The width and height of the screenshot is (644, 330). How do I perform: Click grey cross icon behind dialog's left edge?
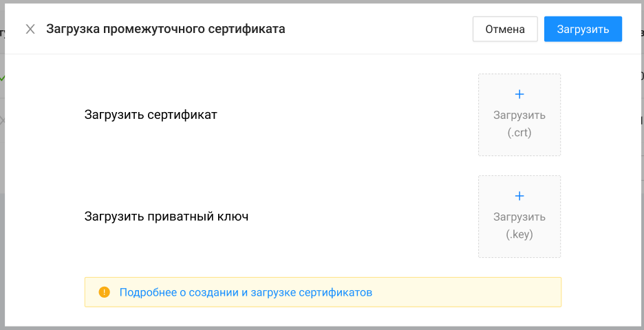coord(2,120)
